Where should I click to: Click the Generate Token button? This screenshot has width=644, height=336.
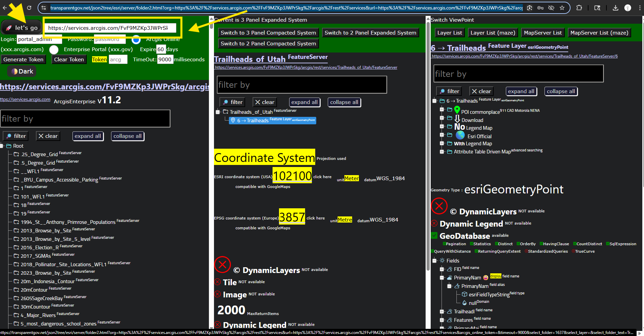tap(23, 60)
